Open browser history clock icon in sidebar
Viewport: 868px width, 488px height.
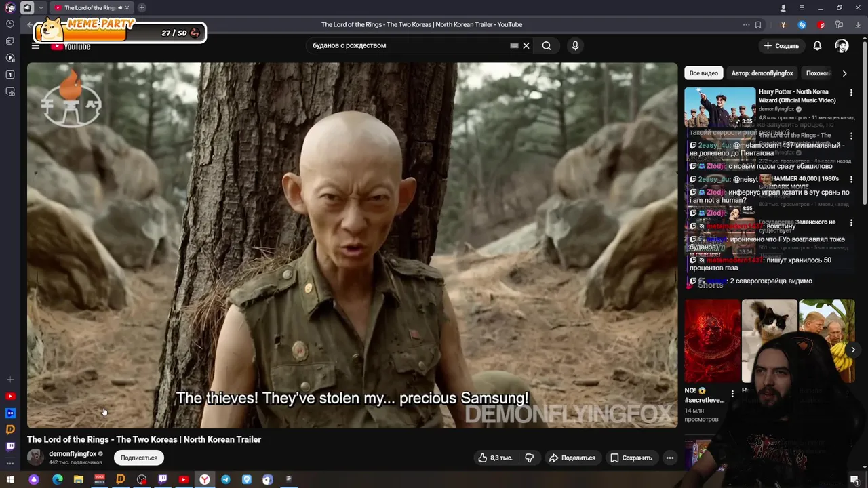point(9,24)
